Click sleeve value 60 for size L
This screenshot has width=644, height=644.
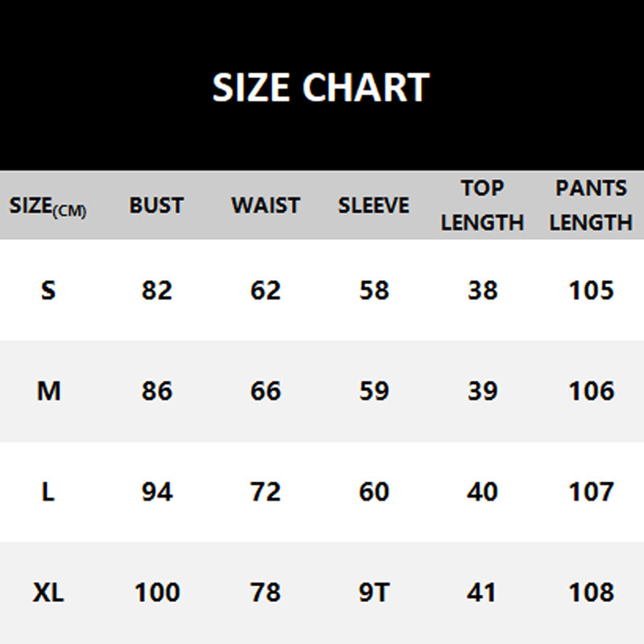374,492
